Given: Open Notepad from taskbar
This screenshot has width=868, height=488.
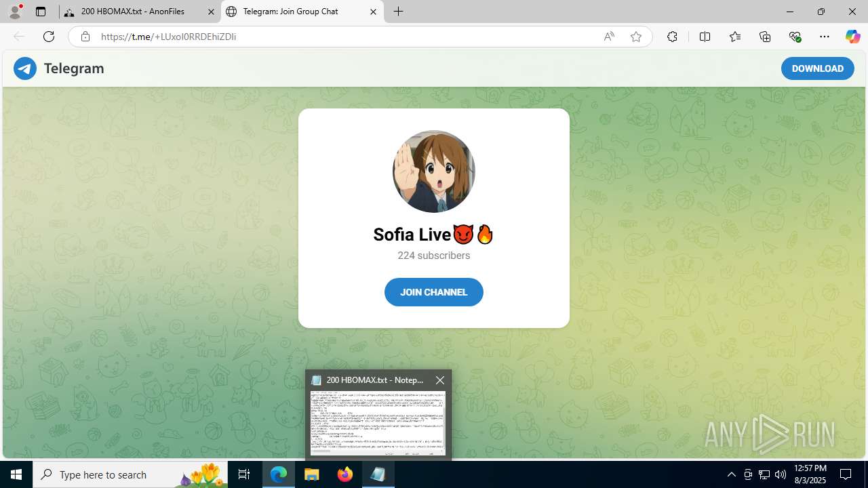Looking at the screenshot, I should (x=378, y=474).
